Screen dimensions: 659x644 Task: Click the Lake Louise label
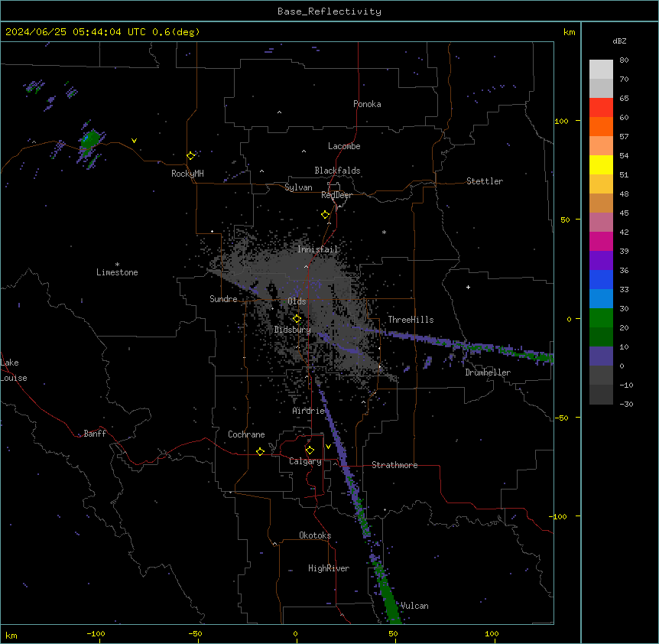14,370
